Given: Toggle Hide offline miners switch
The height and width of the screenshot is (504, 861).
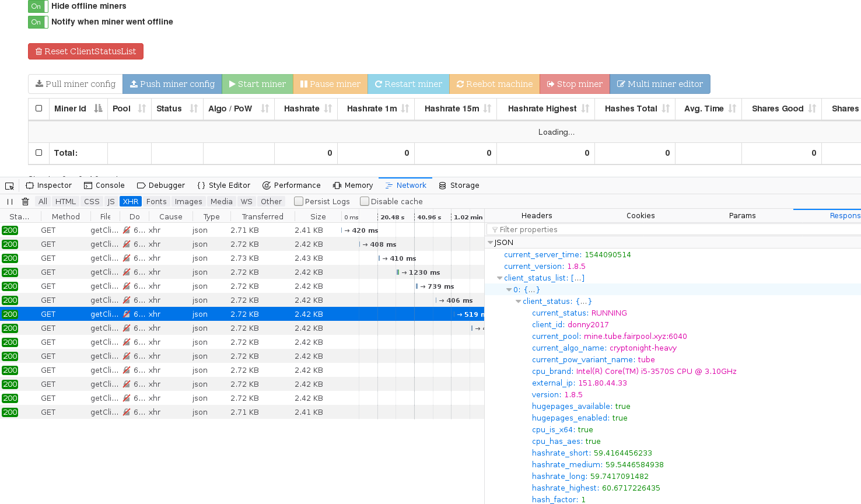Looking at the screenshot, I should pyautogui.click(x=38, y=6).
